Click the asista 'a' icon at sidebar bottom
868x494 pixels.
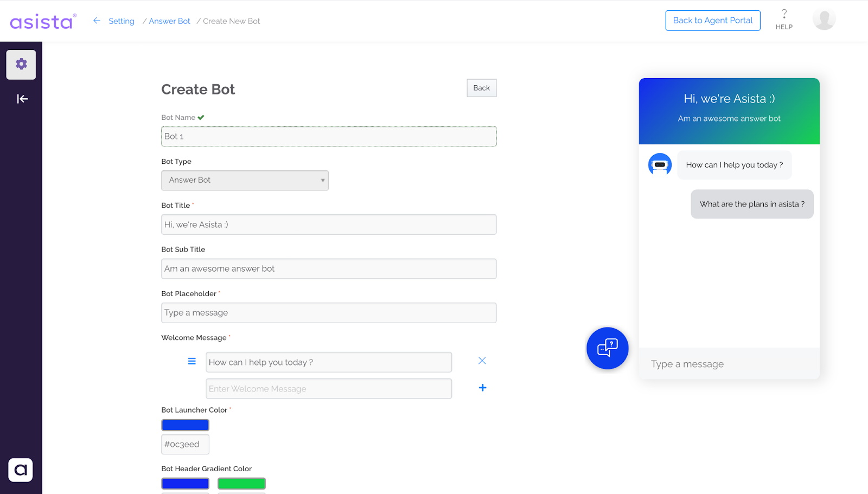click(21, 470)
